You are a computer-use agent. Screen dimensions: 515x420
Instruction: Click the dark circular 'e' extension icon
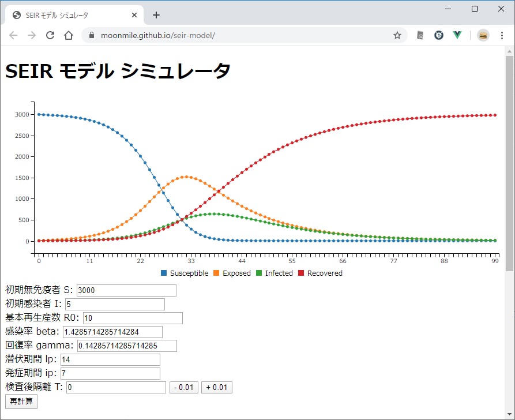[439, 35]
